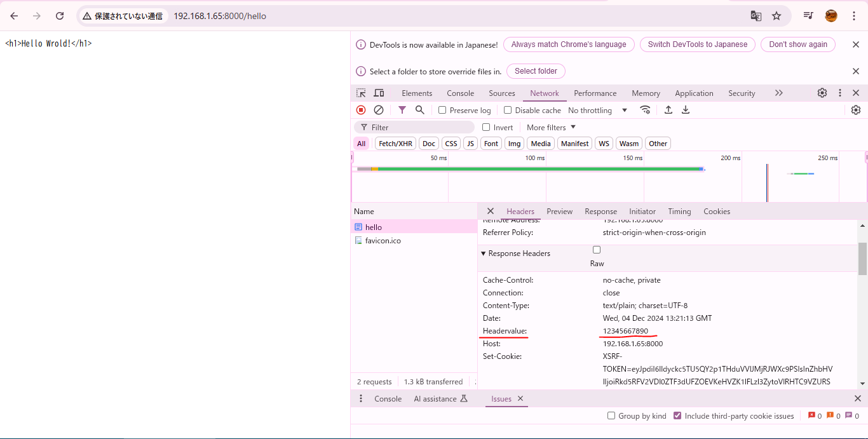Open the Timing sub-tab
The image size is (868, 439).
(679, 211)
